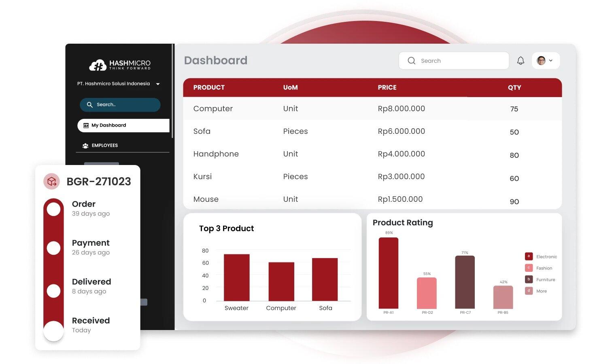Click the HashMicro logo in sidebar
The image size is (595, 364).
tap(119, 65)
